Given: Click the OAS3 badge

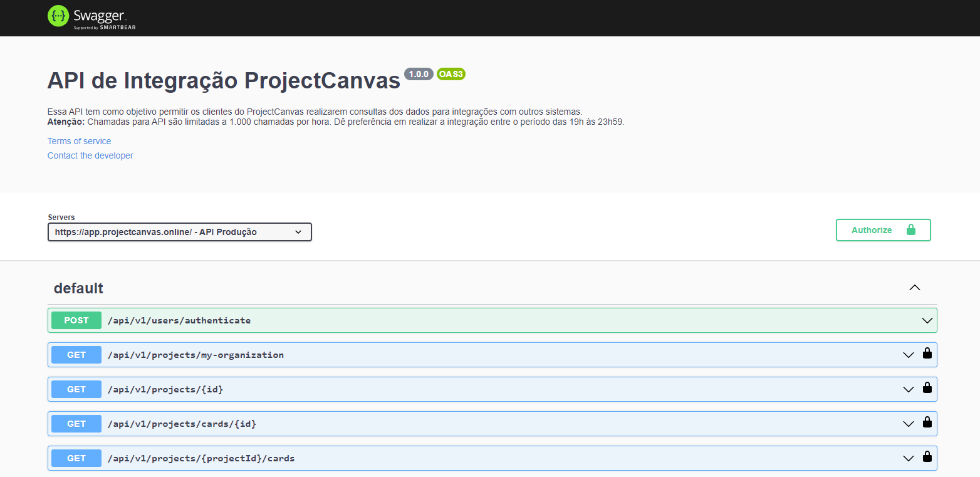Looking at the screenshot, I should point(451,74).
